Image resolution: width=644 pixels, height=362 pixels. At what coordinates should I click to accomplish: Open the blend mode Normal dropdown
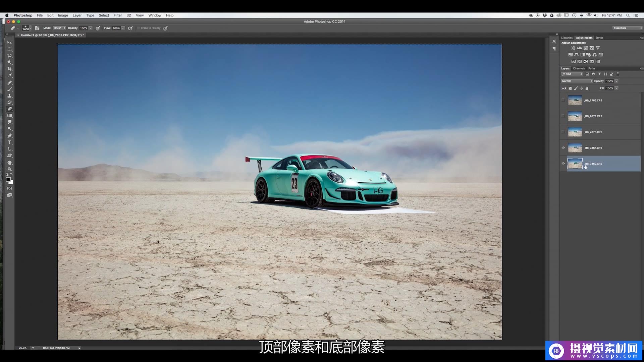pos(577,81)
